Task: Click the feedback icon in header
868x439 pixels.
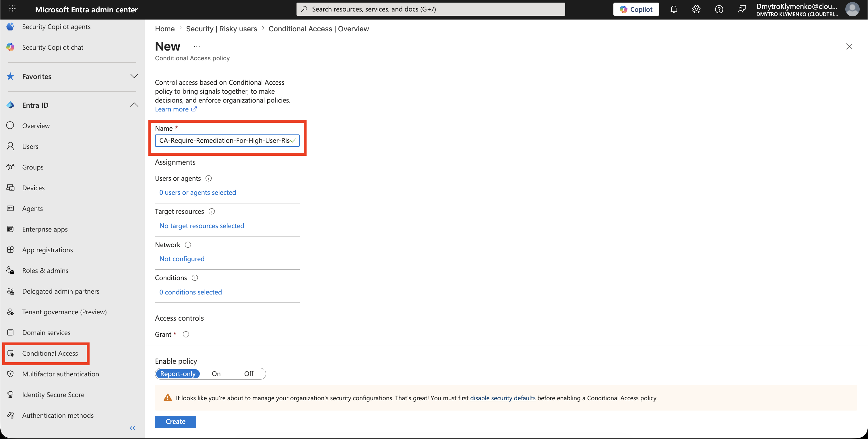Action: pos(742,9)
